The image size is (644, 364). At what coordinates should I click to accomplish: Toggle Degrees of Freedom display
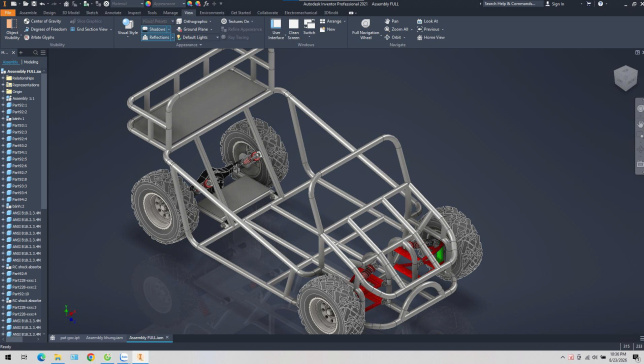[x=45, y=29]
